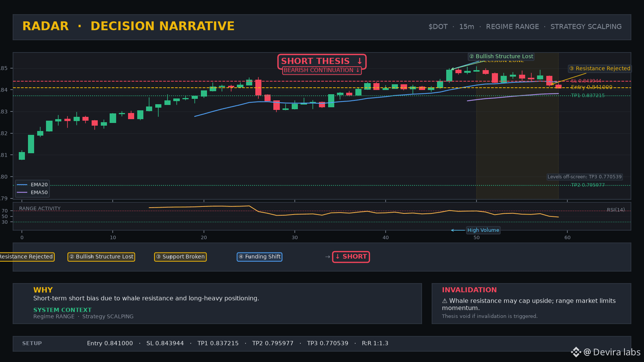
Task: Click the warning icon in Invalidation panel
Action: pos(445,301)
